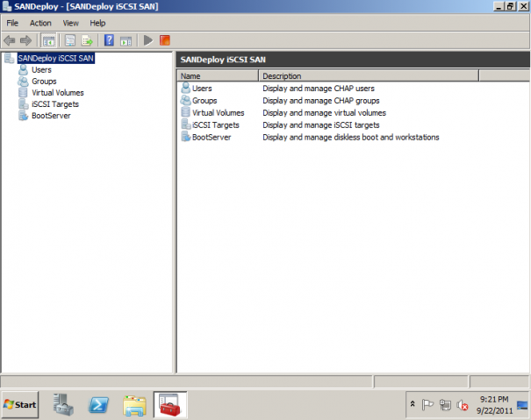Toggle the Show/Hide Action Pane icon
The width and height of the screenshot is (531, 420).
[x=126, y=40]
